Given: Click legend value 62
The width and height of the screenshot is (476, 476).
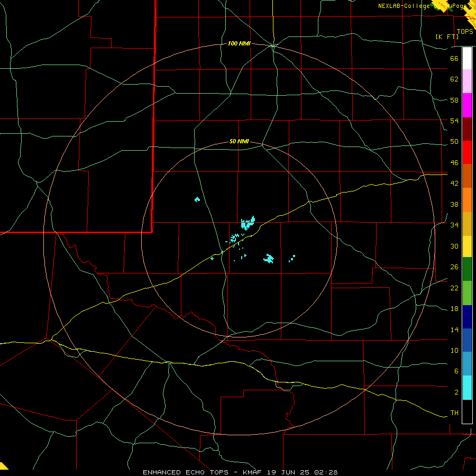Looking at the screenshot, I should pos(454,79).
